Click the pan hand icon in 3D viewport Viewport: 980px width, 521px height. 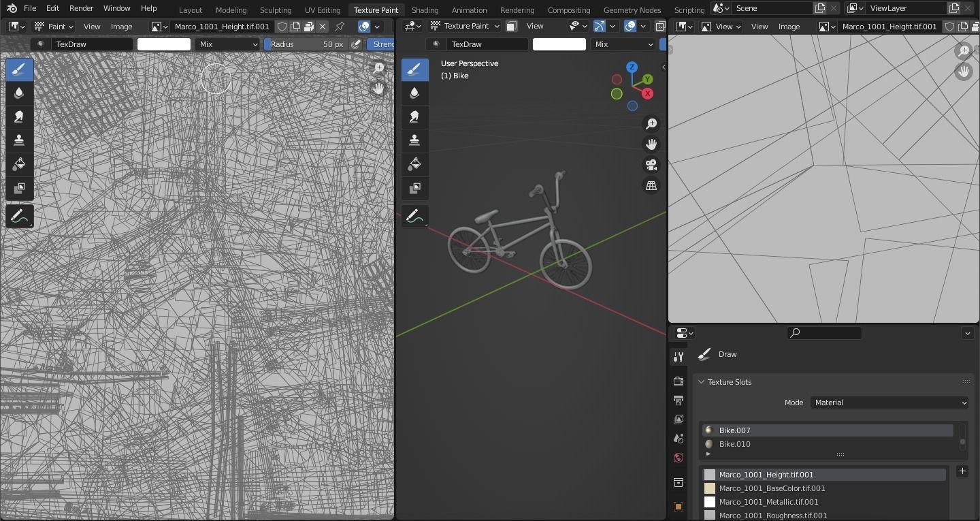651,144
